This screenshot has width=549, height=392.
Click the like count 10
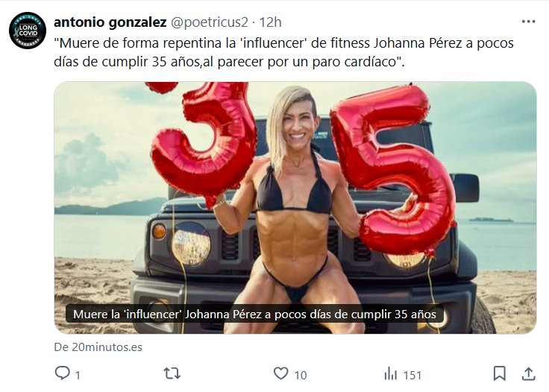tap(301, 376)
